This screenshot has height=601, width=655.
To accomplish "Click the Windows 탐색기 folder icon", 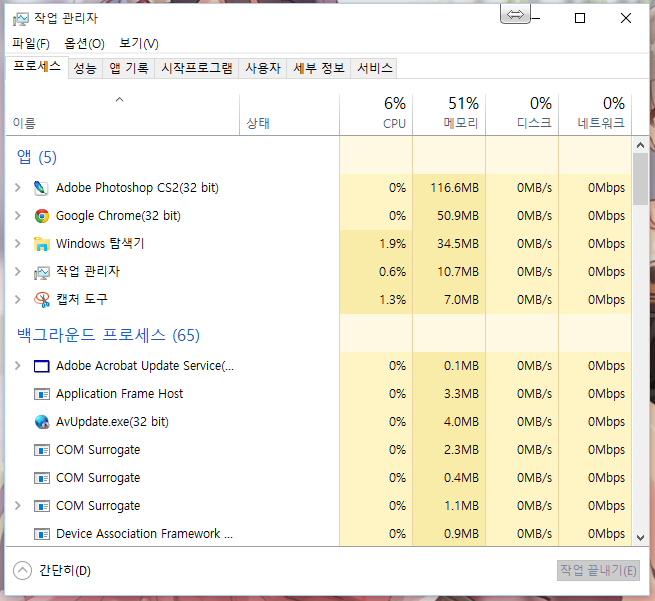I will tap(41, 244).
